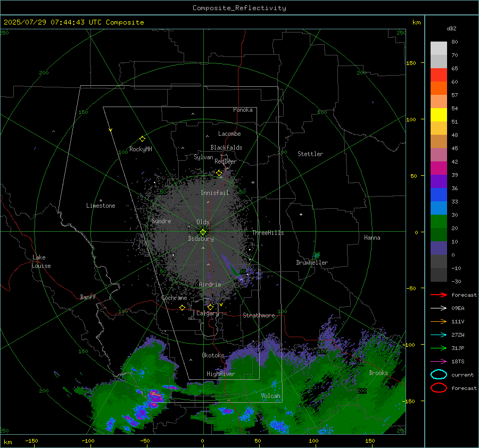This screenshot has height=448, width=479.
Task: Click the Olds label near radar center
Action: click(203, 222)
